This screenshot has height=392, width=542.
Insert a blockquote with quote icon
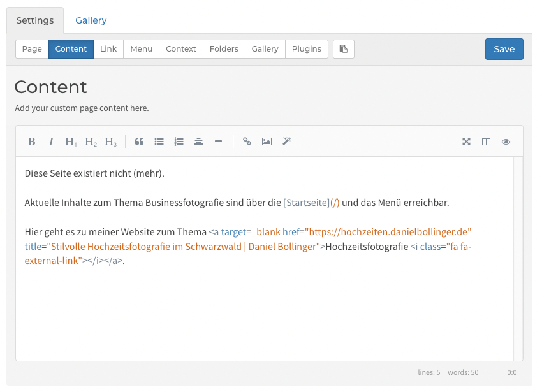click(x=139, y=142)
